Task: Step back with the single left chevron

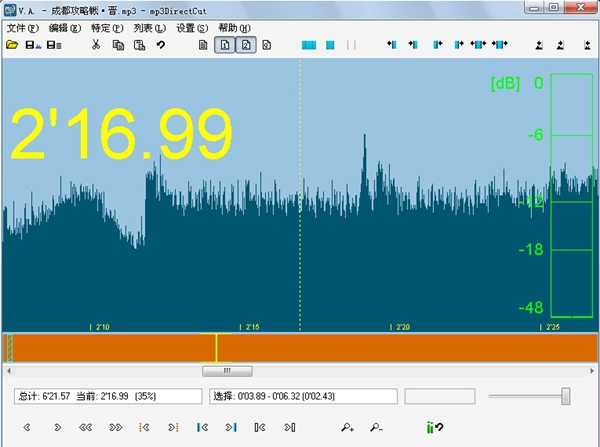Action: coord(26,427)
